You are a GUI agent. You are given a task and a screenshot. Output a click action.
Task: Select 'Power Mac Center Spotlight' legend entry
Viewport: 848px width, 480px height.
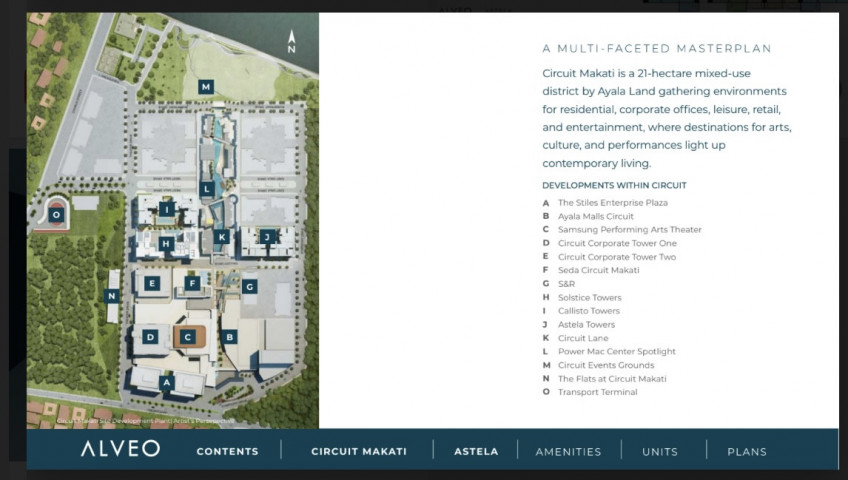point(617,351)
